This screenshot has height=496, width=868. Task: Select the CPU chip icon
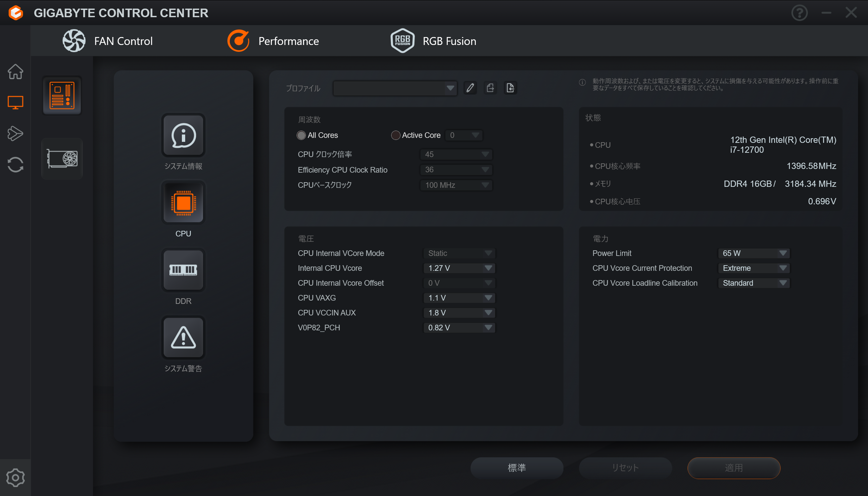click(183, 203)
